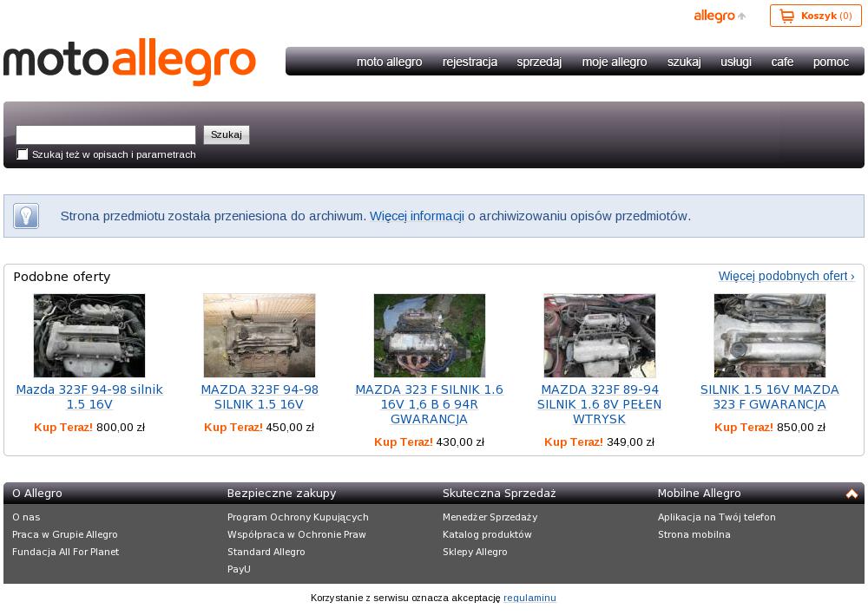This screenshot has height=615, width=868.
Task: Open 'Praca w Grupie Allegro' footer link
Action: point(65,534)
